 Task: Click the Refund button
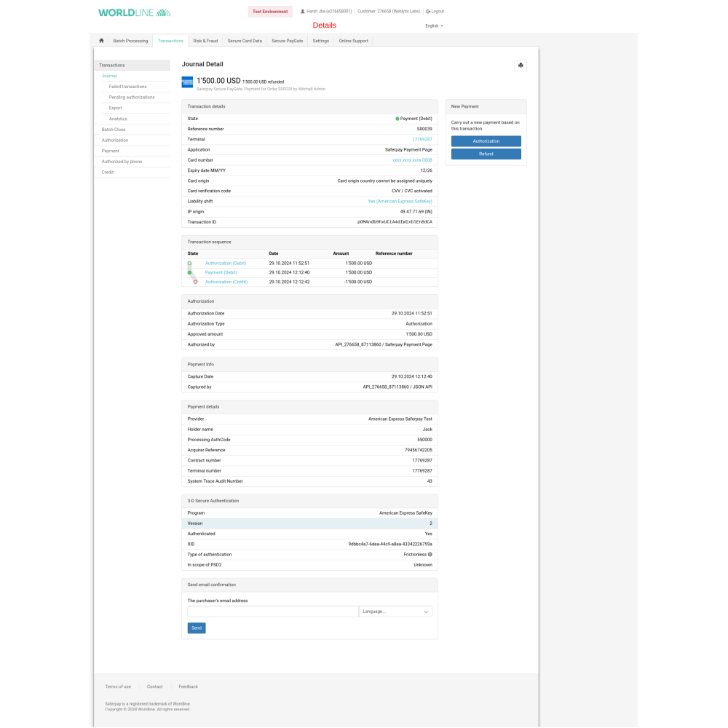(x=486, y=154)
